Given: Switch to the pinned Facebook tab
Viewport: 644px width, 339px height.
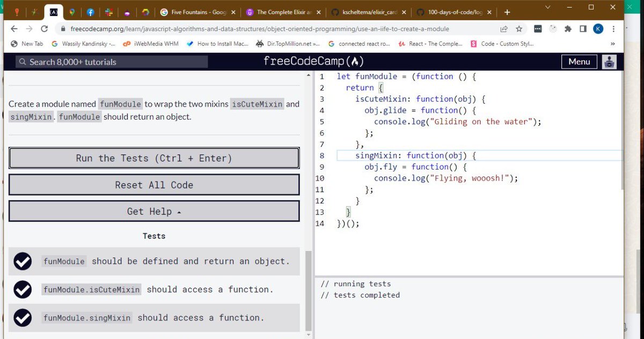Looking at the screenshot, I should point(90,12).
